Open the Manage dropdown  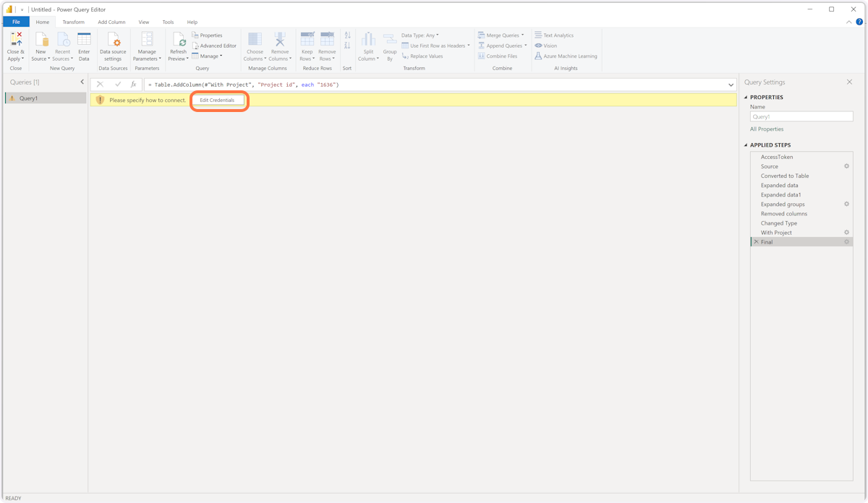pyautogui.click(x=207, y=56)
